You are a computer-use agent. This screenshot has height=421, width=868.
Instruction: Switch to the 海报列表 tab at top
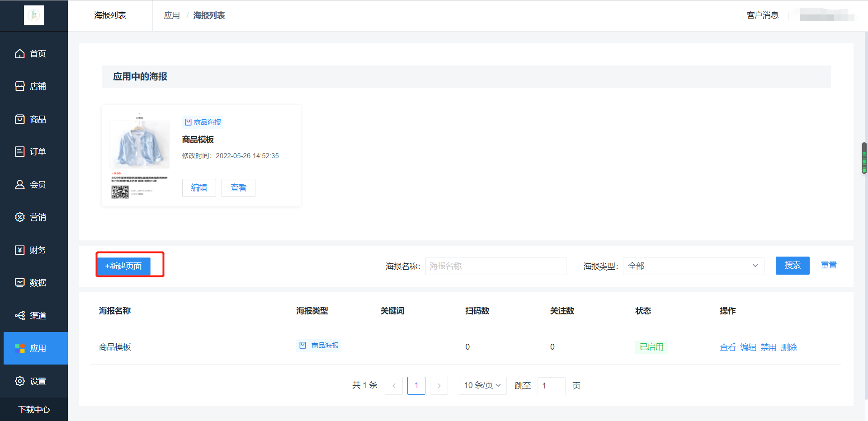tap(110, 15)
